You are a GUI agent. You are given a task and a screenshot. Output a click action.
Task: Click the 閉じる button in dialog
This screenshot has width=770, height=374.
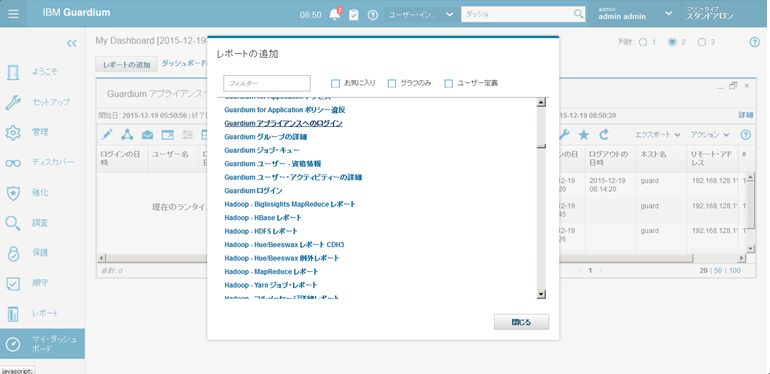521,322
